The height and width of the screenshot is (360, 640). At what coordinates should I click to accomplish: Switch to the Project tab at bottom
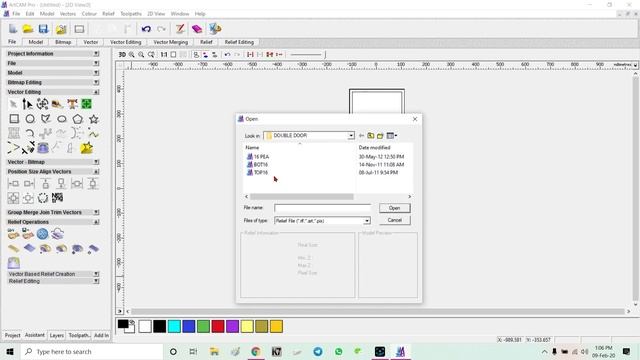pyautogui.click(x=12, y=335)
